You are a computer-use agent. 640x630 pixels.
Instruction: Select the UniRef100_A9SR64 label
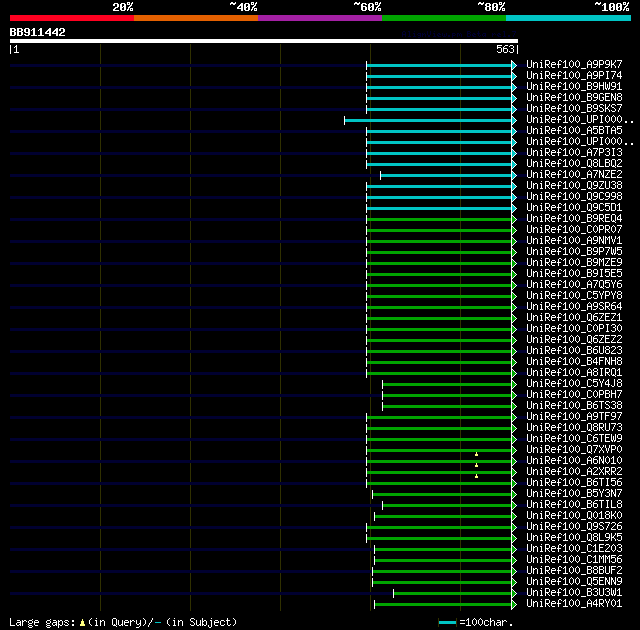[574, 307]
